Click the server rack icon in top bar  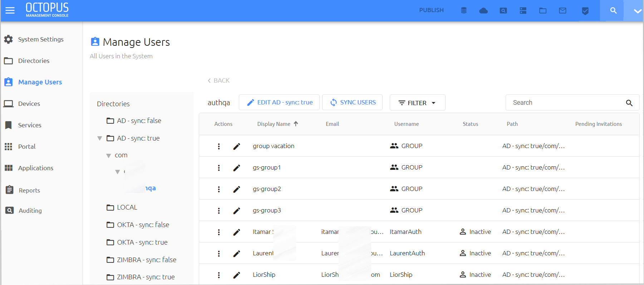(x=523, y=11)
